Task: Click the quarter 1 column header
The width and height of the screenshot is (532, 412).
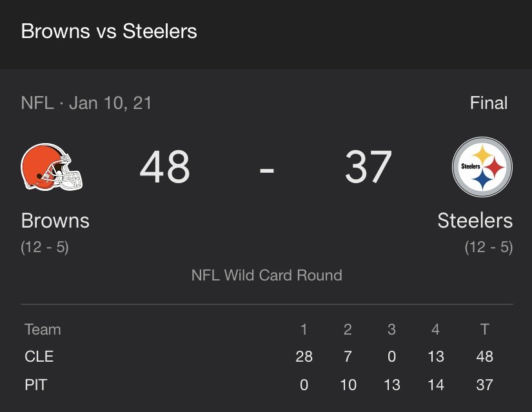Action: (x=304, y=329)
